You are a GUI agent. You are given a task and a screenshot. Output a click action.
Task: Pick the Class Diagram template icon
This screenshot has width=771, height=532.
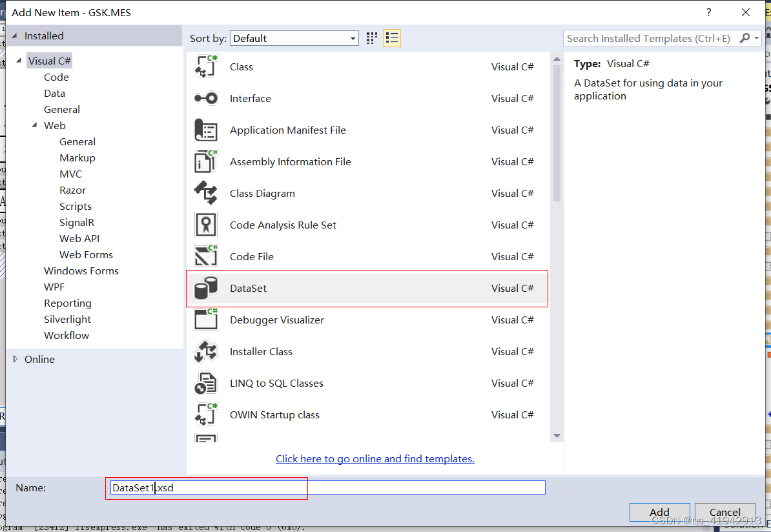click(205, 193)
